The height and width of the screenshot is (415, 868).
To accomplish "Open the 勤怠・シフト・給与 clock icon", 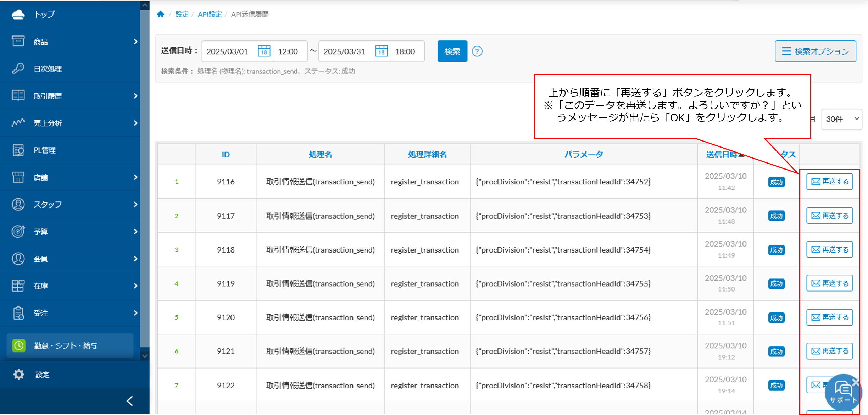I will pos(18,345).
